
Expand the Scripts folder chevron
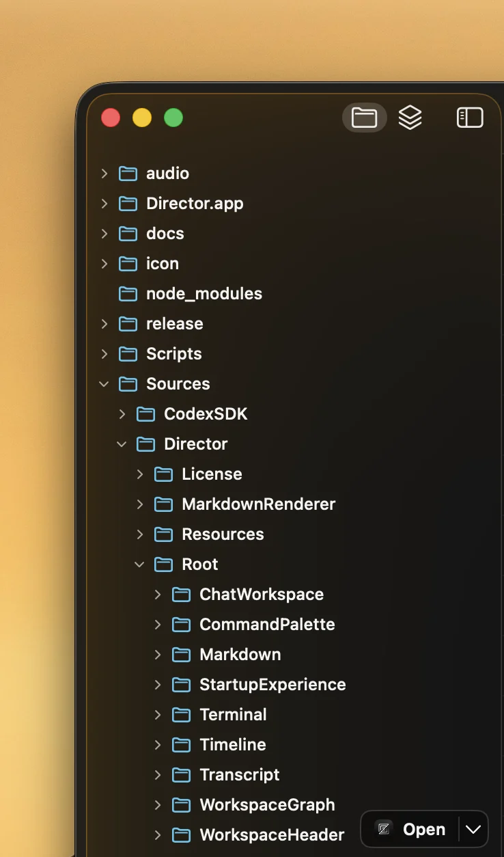tap(104, 354)
